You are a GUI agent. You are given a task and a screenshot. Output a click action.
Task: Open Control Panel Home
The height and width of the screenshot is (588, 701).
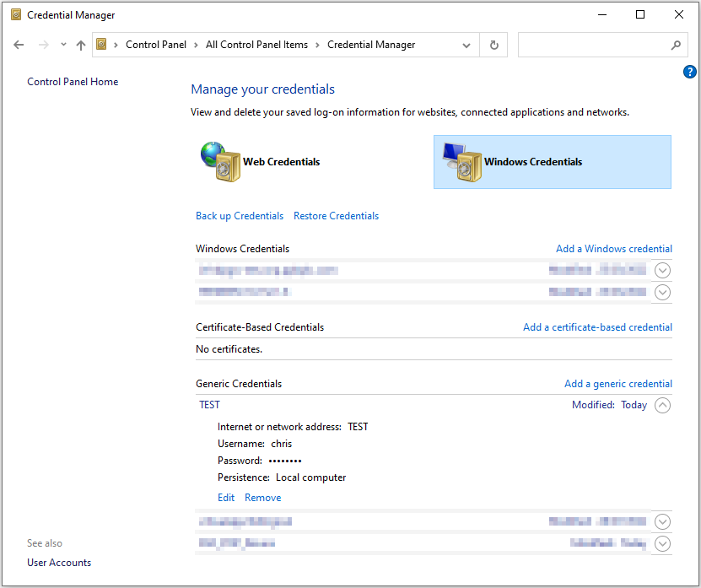click(x=73, y=81)
